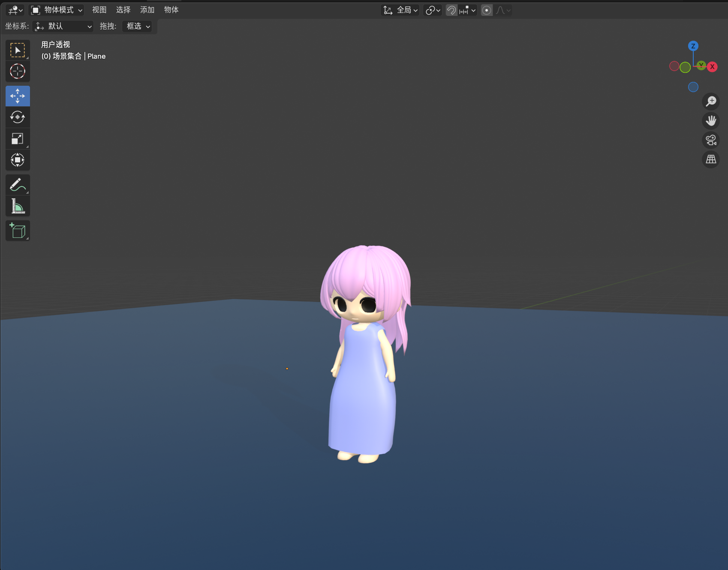Viewport: 728px width, 570px height.
Task: Toggle snapping magnet icon
Action: tap(451, 10)
